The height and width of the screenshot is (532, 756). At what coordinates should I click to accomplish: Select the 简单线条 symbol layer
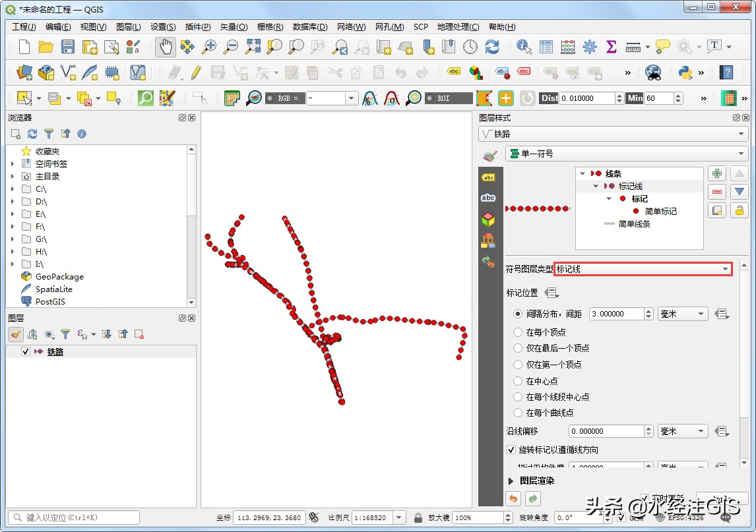634,224
